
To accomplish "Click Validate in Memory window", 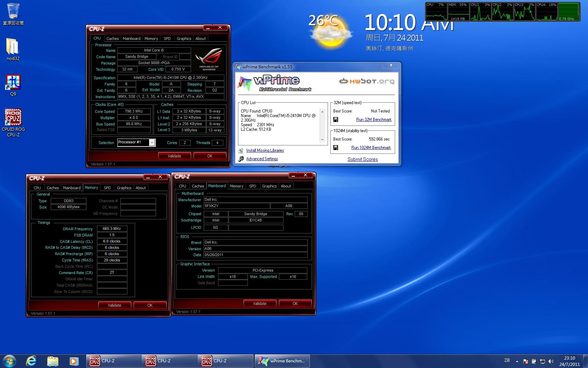I will (x=114, y=305).
